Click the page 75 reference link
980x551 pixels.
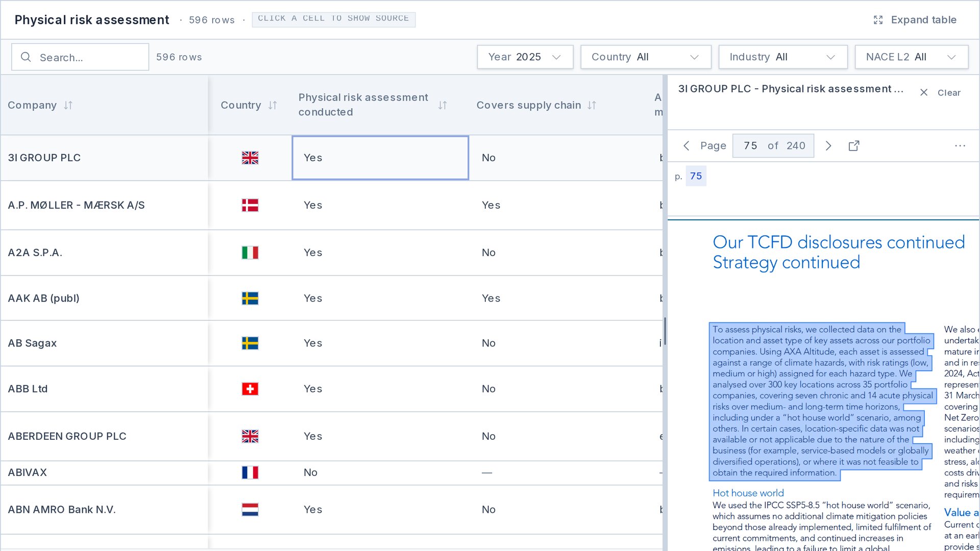click(696, 176)
